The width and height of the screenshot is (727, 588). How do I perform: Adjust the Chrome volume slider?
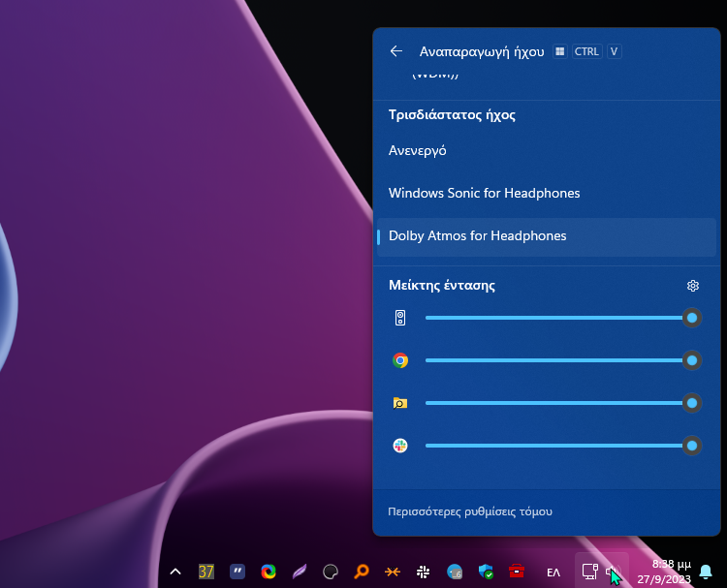[x=563, y=360]
